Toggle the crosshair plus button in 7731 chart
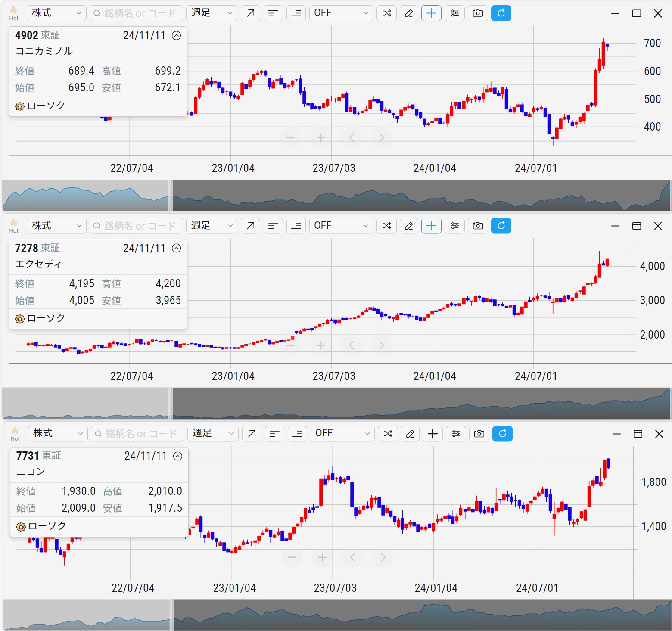This screenshot has height=631, width=672. (x=432, y=433)
